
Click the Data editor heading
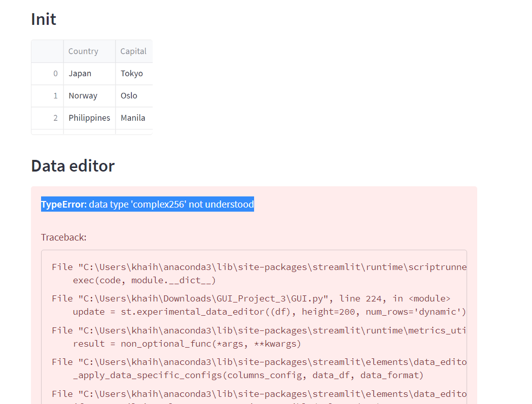pos(73,166)
